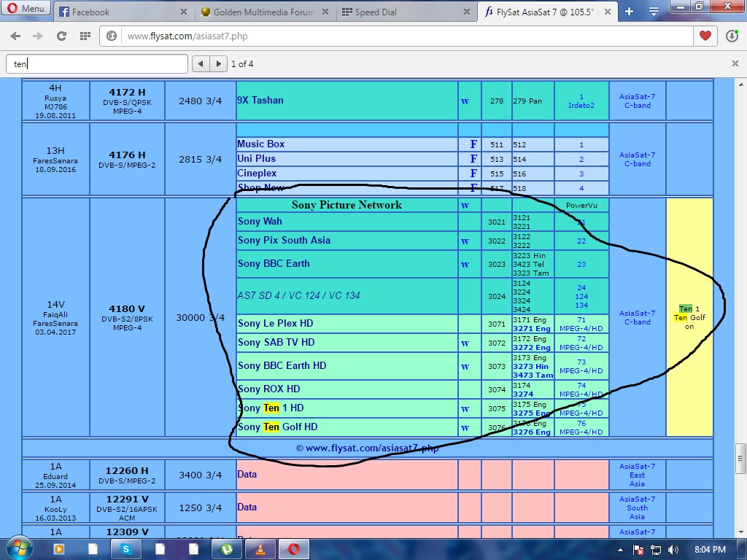The width and height of the screenshot is (747, 560).
Task: Go to next find match
Action: click(218, 64)
